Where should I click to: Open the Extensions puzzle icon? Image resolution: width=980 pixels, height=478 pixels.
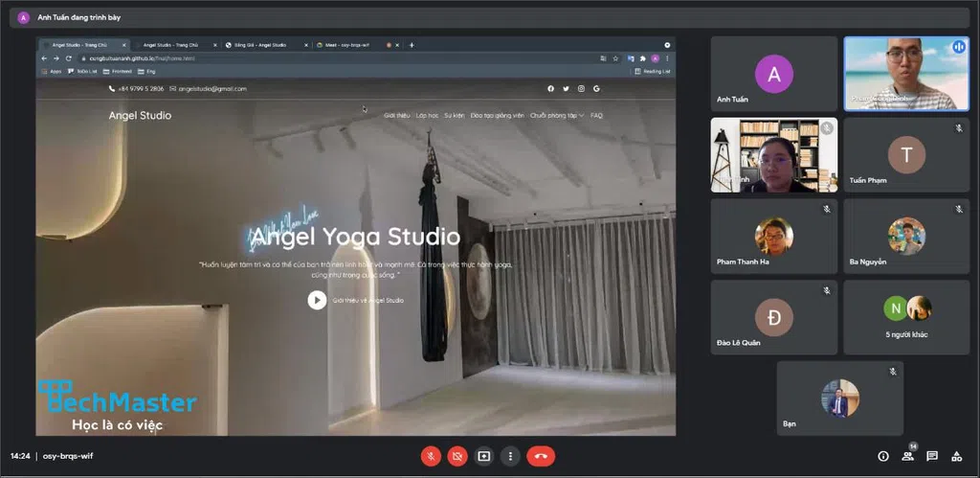[x=642, y=58]
